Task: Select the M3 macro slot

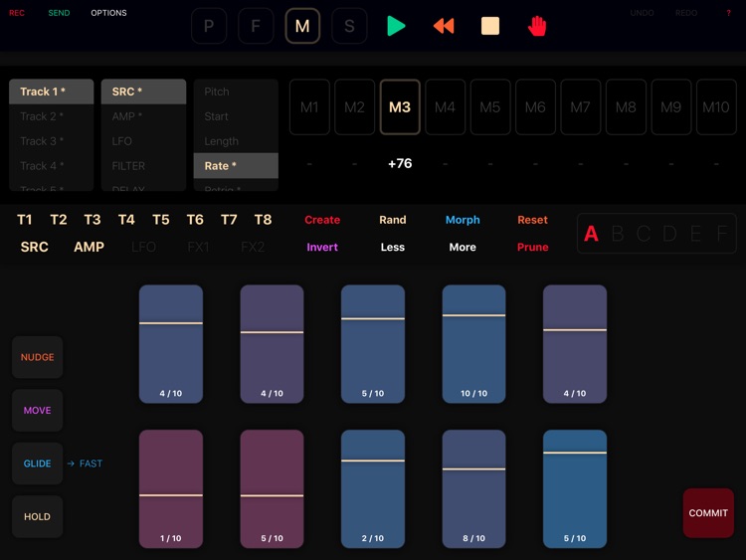Action: point(400,107)
